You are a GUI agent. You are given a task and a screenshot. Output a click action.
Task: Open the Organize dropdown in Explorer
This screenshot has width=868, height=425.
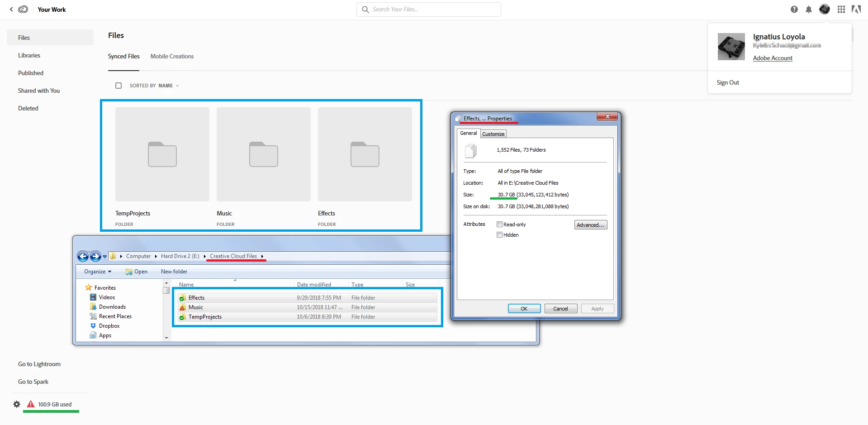pos(98,272)
